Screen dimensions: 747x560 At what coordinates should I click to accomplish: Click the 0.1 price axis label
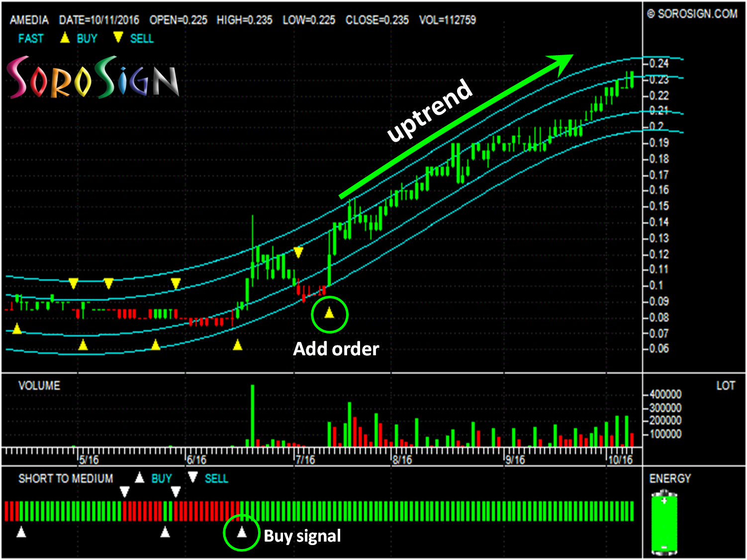656,286
